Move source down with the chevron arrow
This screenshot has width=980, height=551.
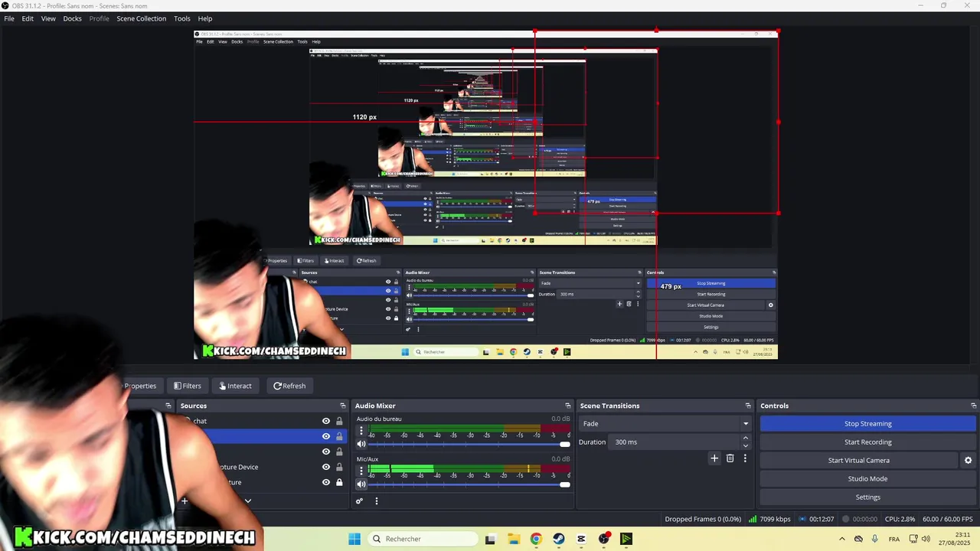247,501
